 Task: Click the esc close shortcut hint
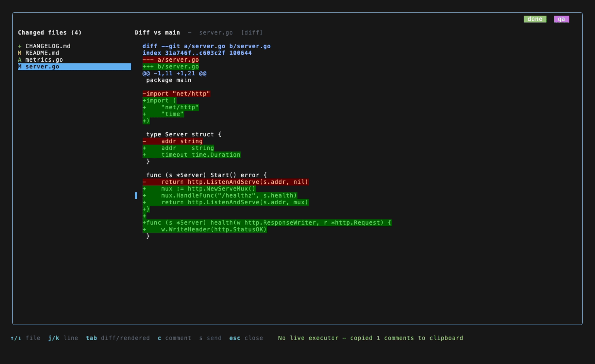point(246,338)
